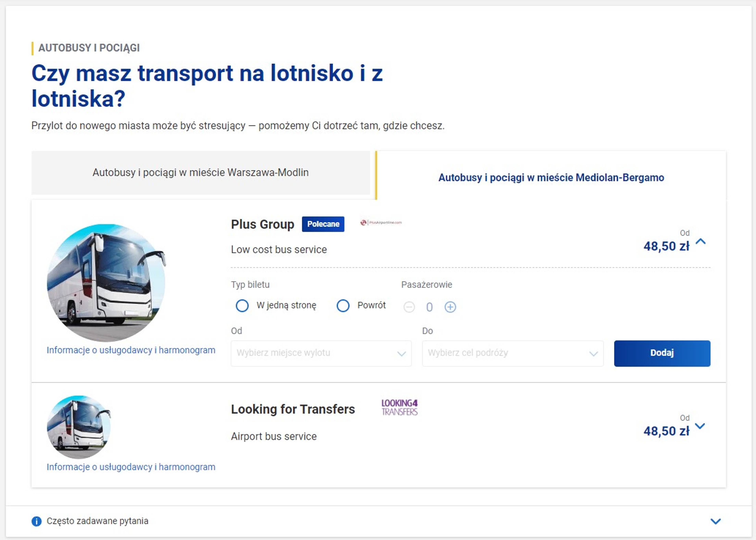Collapse the Plus Group offer chevron
This screenshot has width=756, height=540.
[700, 241]
